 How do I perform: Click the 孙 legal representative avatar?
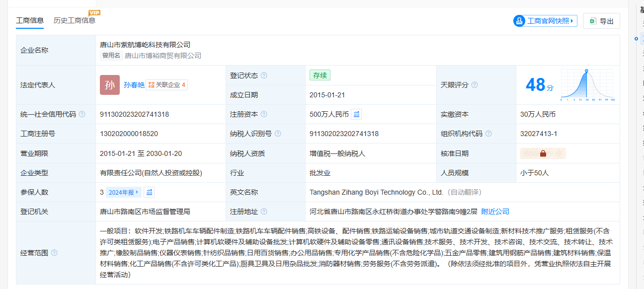[x=110, y=85]
